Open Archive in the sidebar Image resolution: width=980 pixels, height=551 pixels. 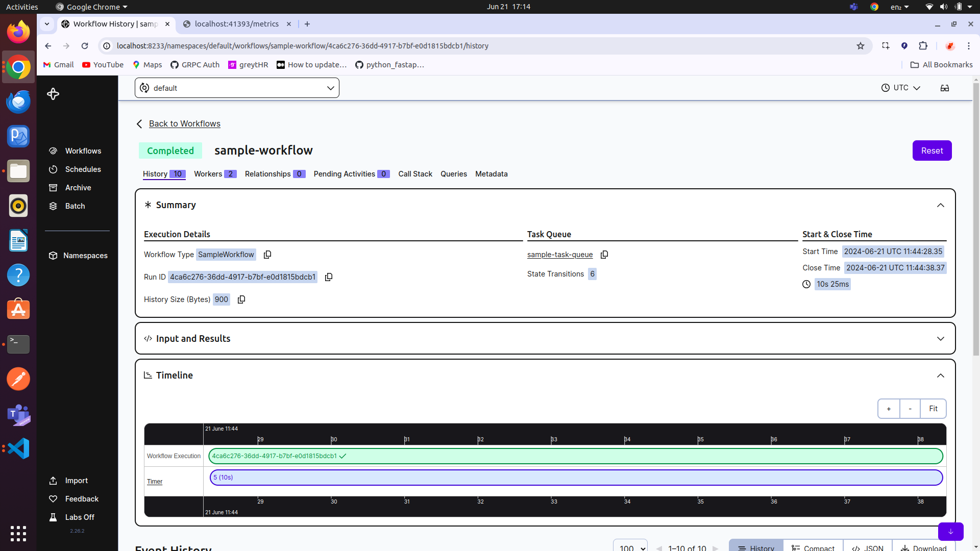click(70, 188)
